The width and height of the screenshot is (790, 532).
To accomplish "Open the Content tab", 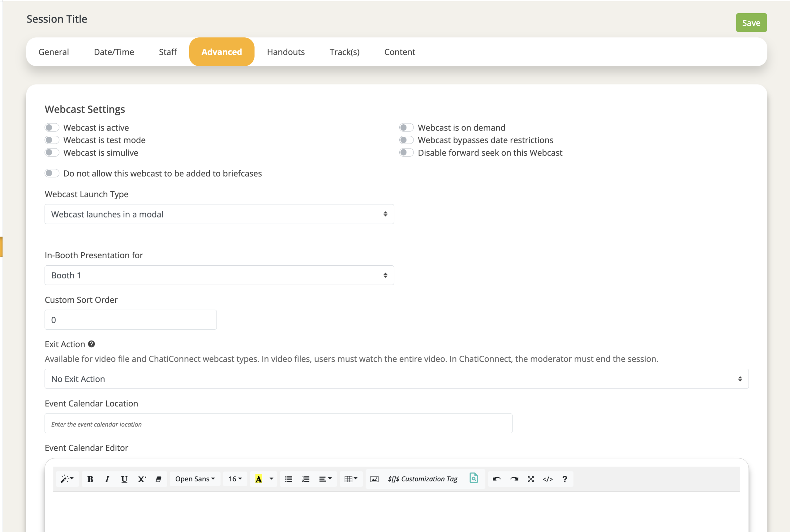I will point(400,52).
